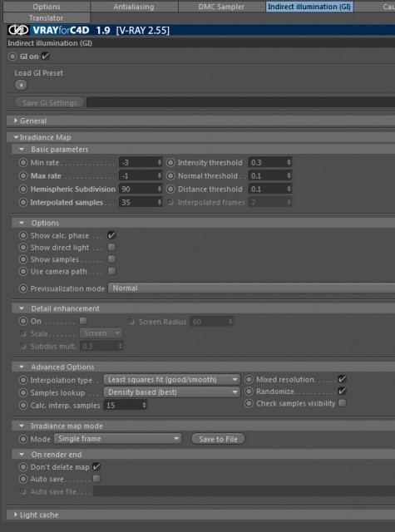
Task: Uncheck Mixed resolution
Action: coord(342,379)
